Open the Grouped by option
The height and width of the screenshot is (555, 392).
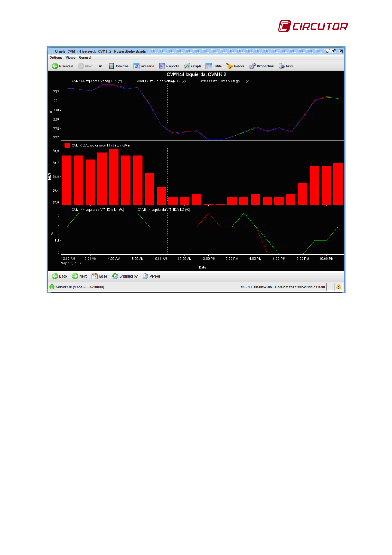pos(125,276)
